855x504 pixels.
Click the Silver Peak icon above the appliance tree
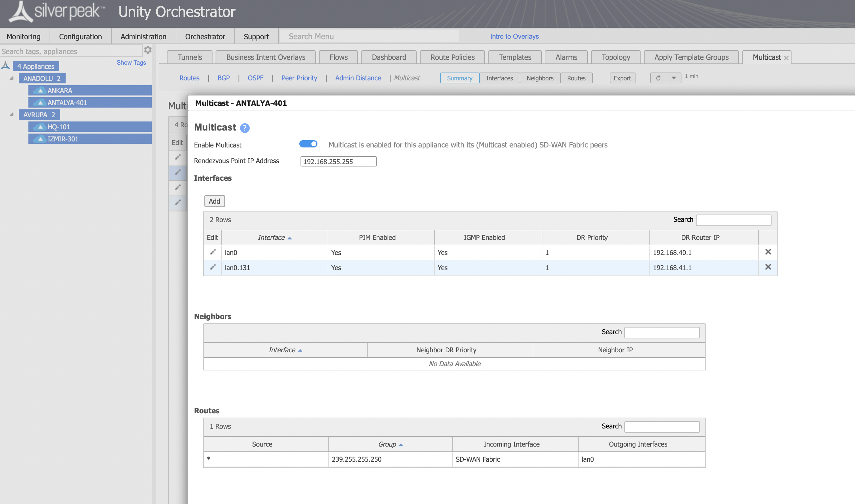(5, 65)
